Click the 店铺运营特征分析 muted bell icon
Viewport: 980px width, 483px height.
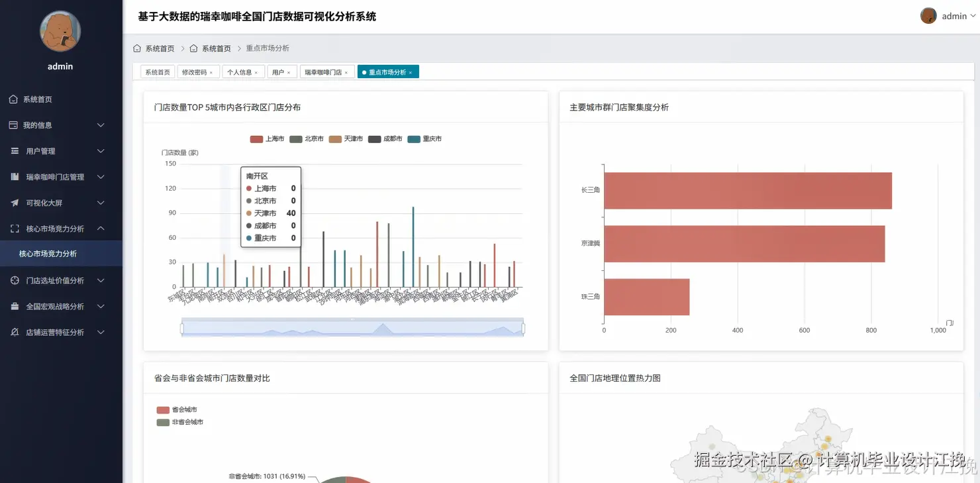15,333
